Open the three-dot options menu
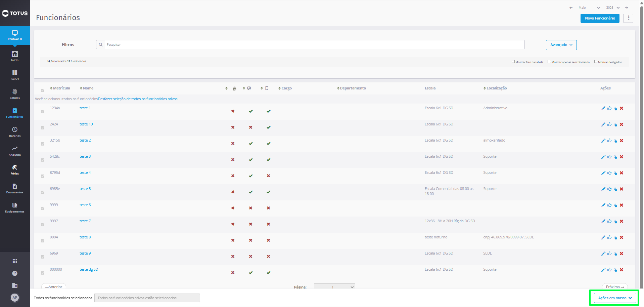Viewport: 644px width, 307px height. tap(628, 18)
